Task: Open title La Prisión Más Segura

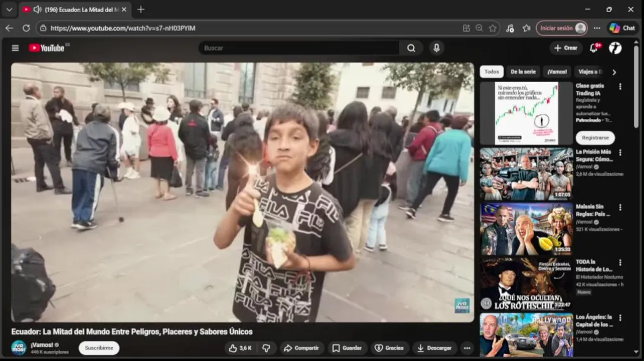Action: (594, 155)
